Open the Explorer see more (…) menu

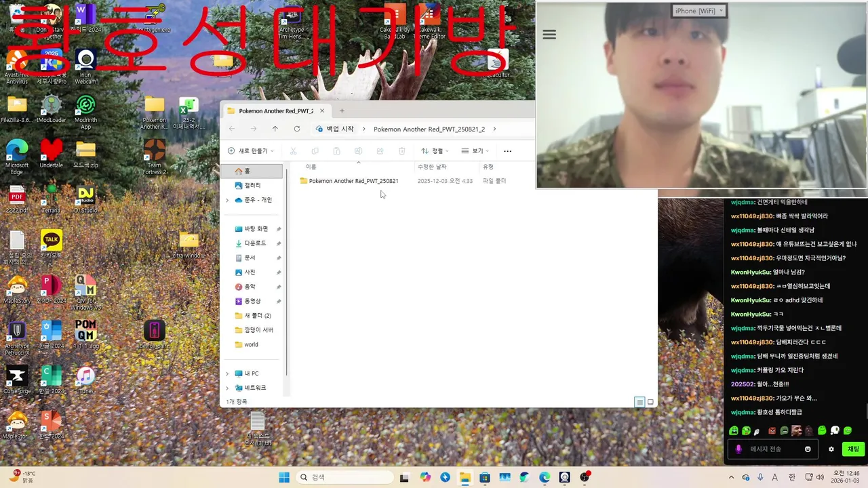[x=507, y=151]
